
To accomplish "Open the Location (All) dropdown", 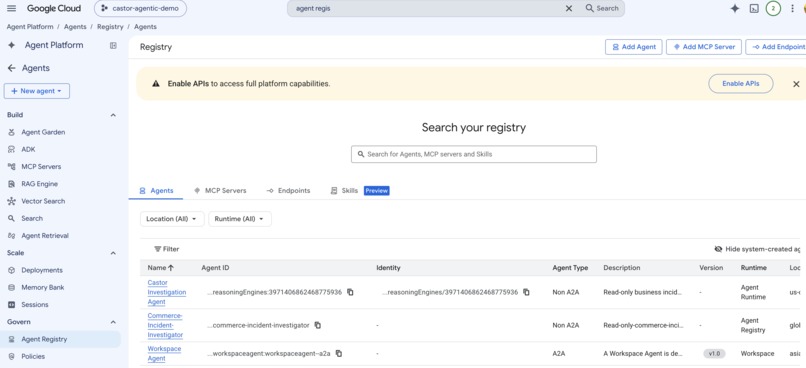I will pos(172,219).
